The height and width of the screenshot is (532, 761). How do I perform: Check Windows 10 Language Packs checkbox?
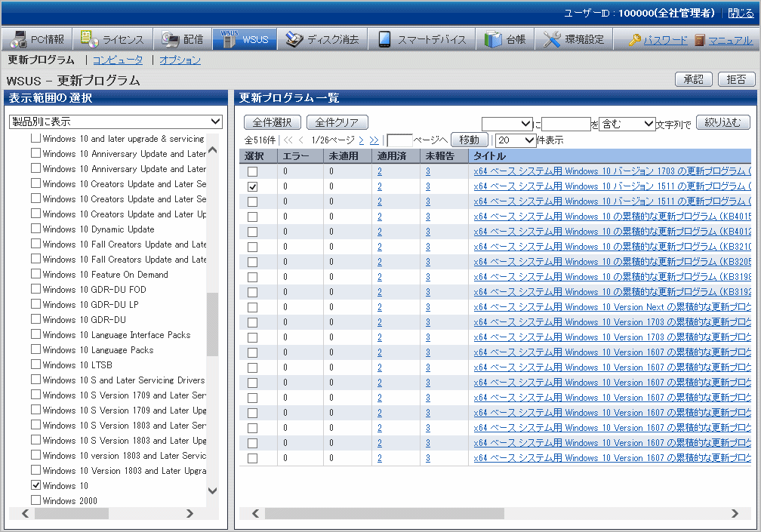point(35,349)
